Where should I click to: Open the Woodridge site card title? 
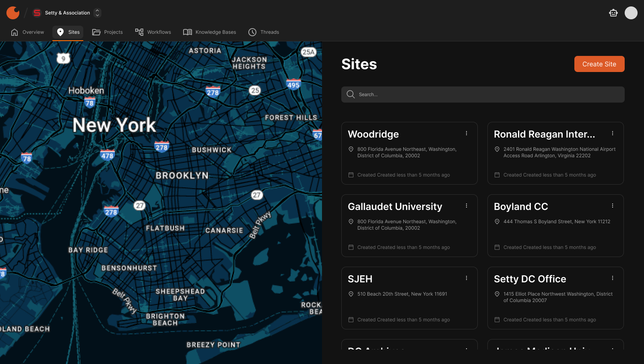pos(373,134)
